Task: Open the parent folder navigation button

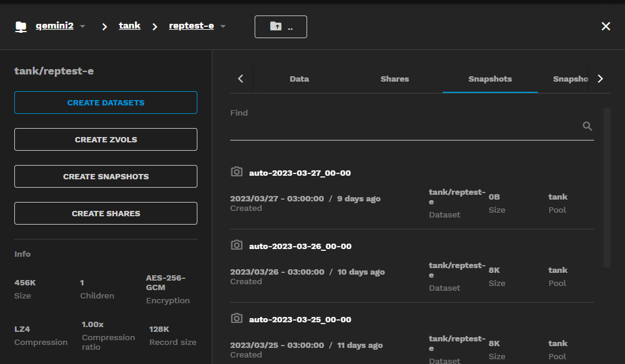Action: click(x=280, y=26)
